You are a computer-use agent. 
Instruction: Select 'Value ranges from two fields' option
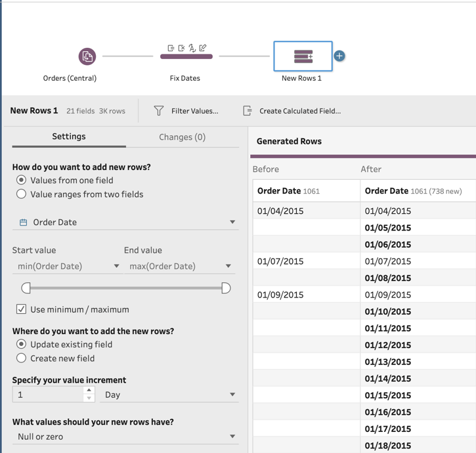tap(22, 194)
